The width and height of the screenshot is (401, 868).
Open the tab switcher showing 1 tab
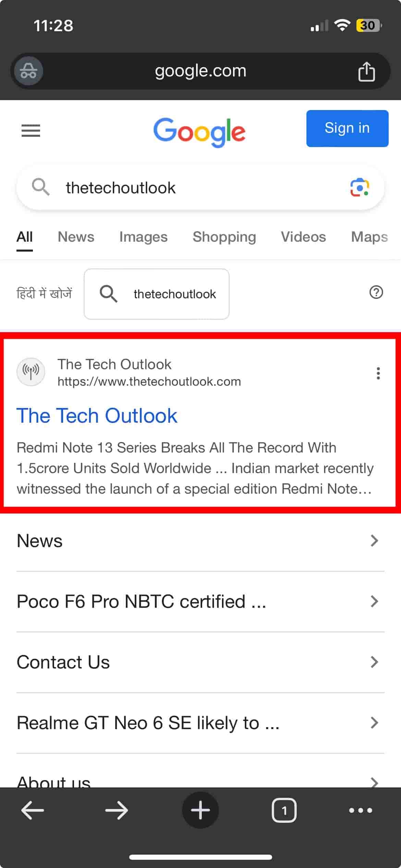coord(284,810)
